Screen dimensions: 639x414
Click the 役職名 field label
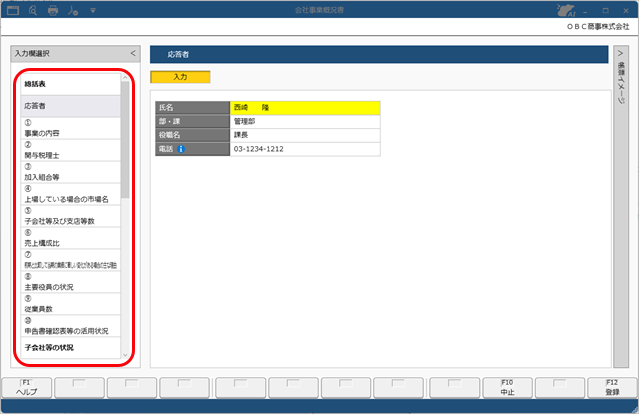pyautogui.click(x=192, y=135)
